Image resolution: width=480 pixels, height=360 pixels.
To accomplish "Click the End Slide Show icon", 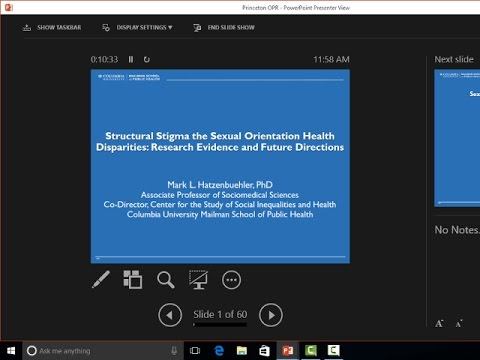I will (x=197, y=28).
